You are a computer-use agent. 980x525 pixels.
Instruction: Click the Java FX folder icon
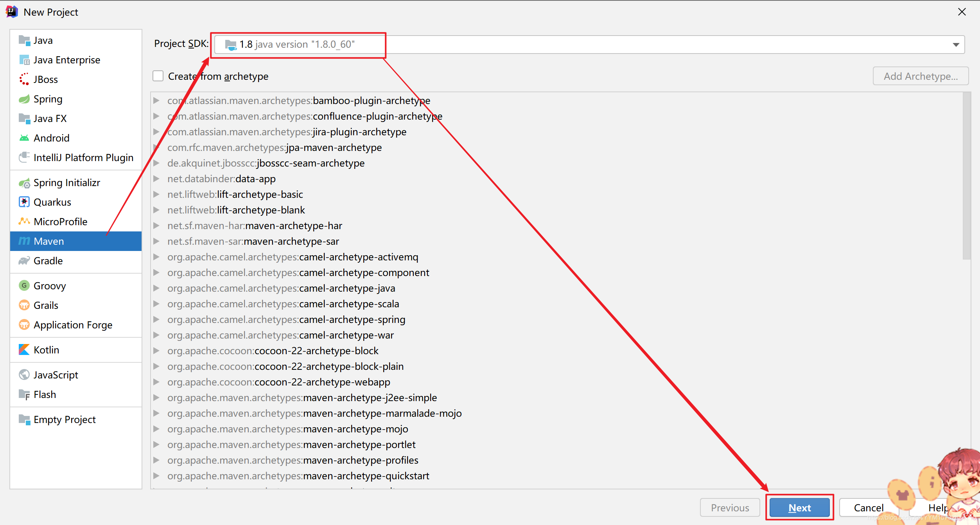(x=24, y=118)
